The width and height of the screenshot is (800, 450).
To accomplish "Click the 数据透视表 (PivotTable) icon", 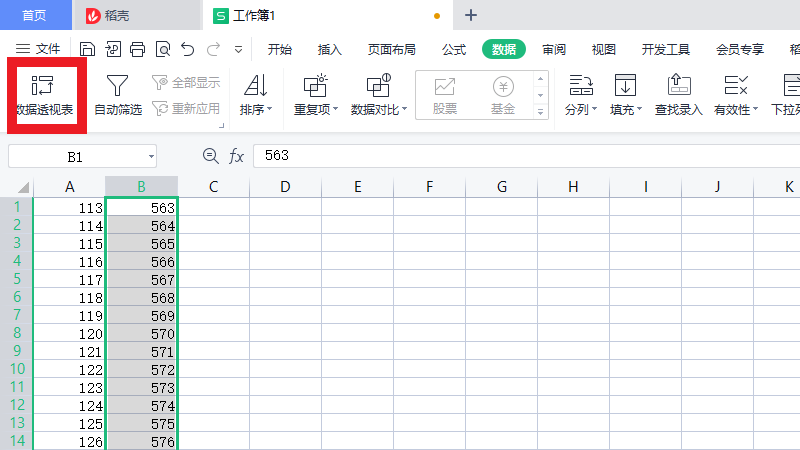I will click(x=44, y=86).
